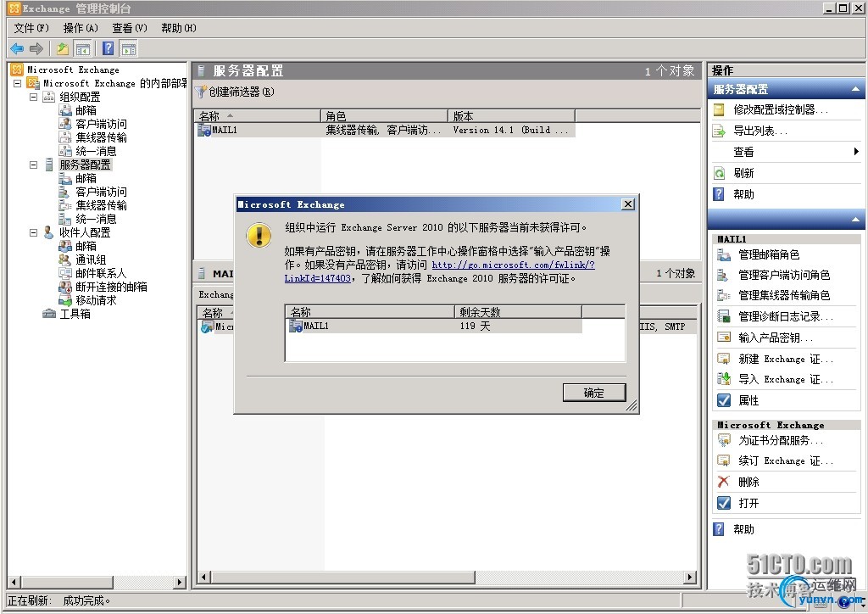The image size is (868, 614).
Task: Sort by 剩余天数 column in dialog
Action: click(x=518, y=312)
